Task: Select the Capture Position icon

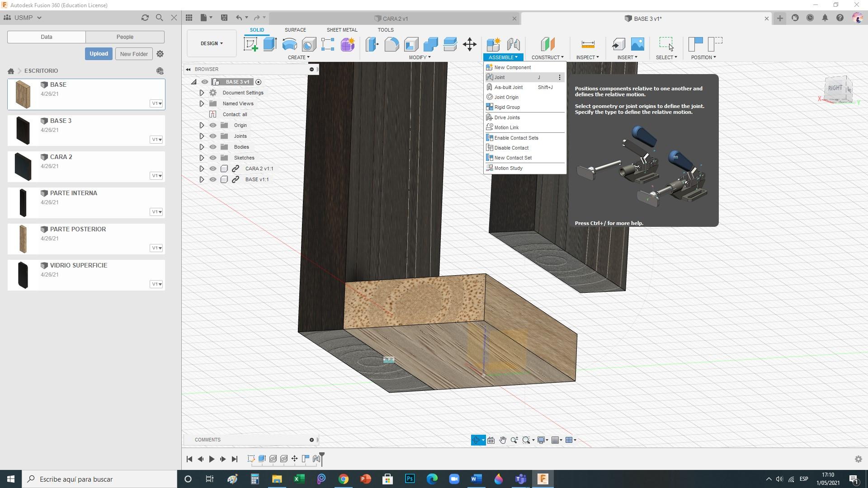Action: 695,44
